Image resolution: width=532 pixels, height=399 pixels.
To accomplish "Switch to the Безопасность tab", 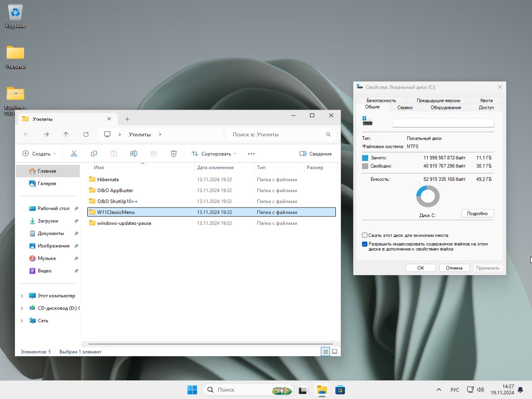I will (381, 101).
